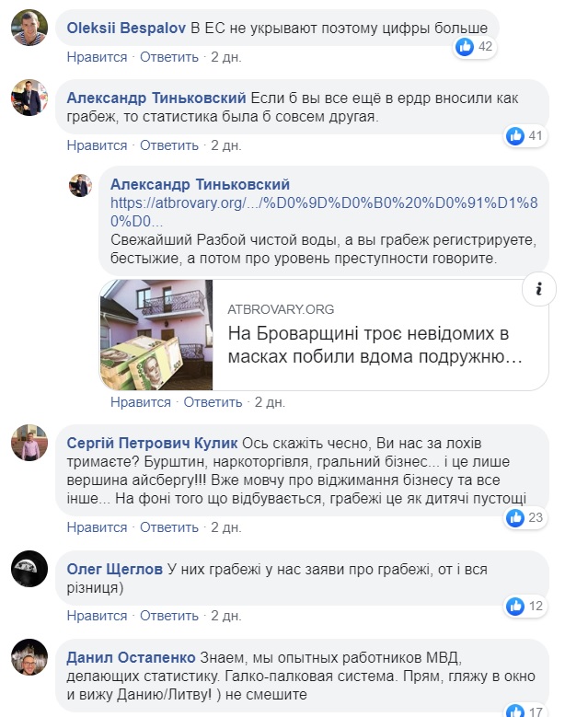Open Данил Остапенко's profile picture

pyautogui.click(x=29, y=657)
